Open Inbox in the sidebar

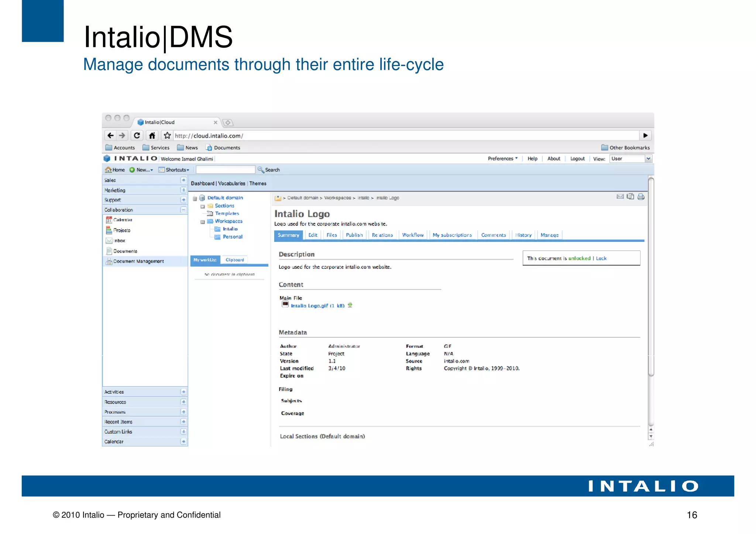(x=116, y=241)
